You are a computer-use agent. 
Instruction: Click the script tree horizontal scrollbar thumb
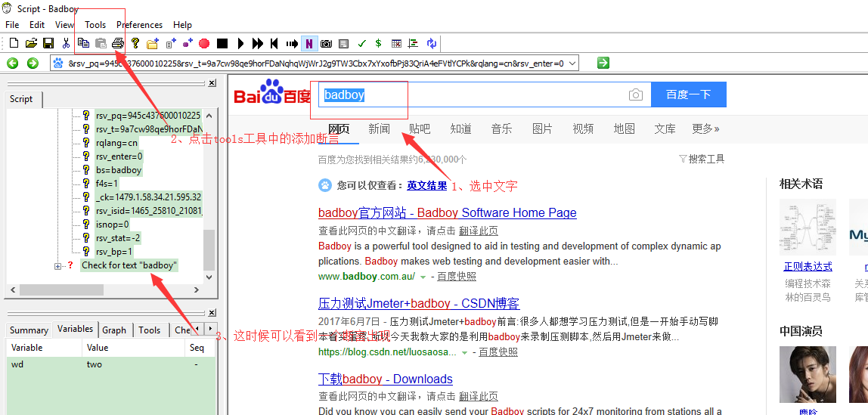pyautogui.click(x=61, y=290)
